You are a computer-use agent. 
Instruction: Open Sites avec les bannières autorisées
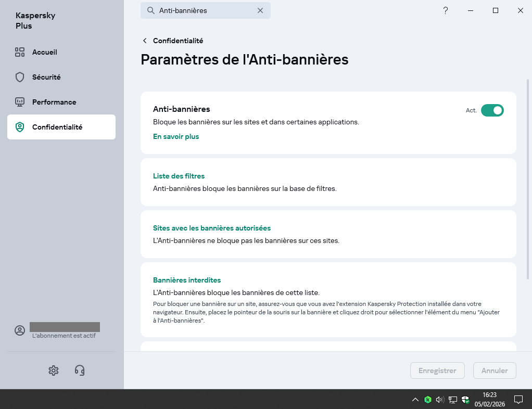coord(211,228)
